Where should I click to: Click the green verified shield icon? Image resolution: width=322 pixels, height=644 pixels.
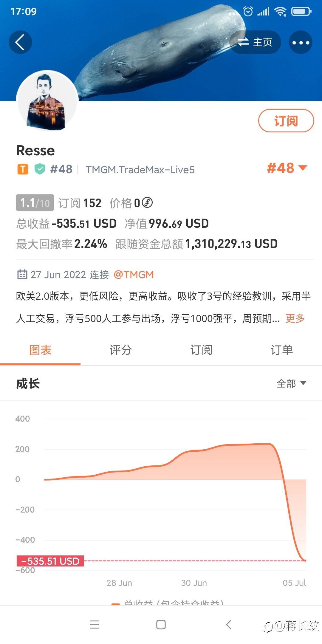(x=40, y=169)
